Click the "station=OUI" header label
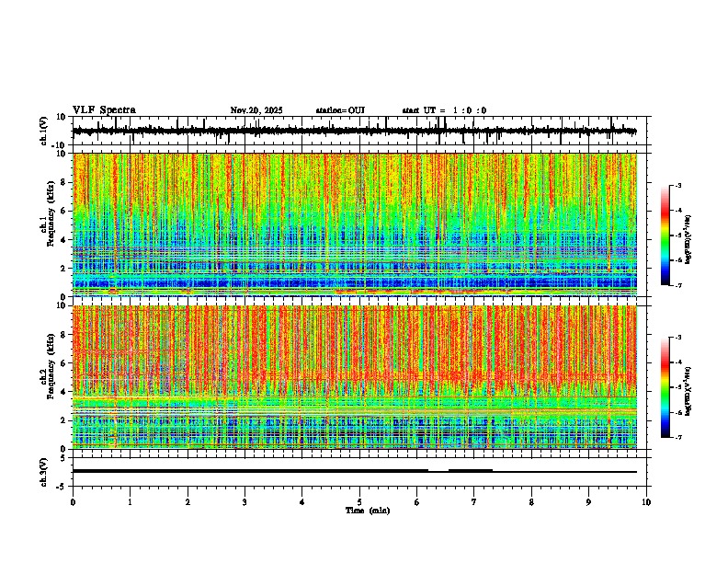 coord(340,110)
